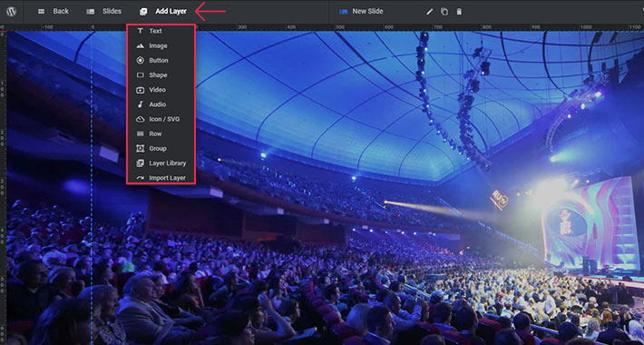Click the Image layer mountain icon
The image size is (644, 345).
tap(141, 45)
